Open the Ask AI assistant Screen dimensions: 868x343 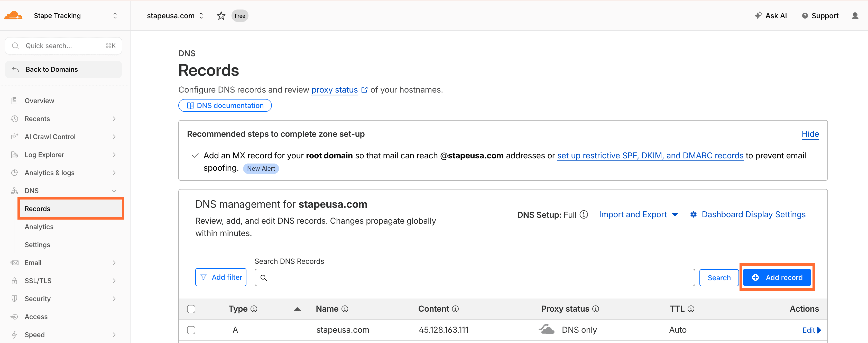(771, 15)
